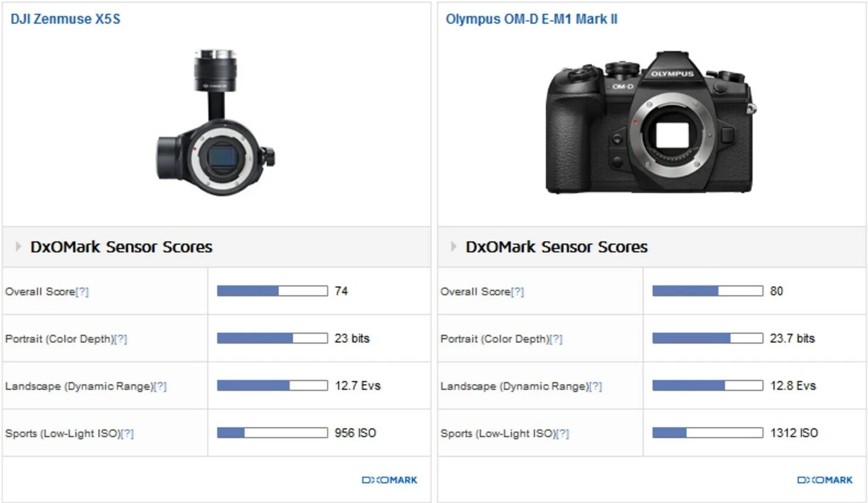The image size is (868, 503).
Task: Select the DJI "Overall Score" label
Action: (40, 291)
